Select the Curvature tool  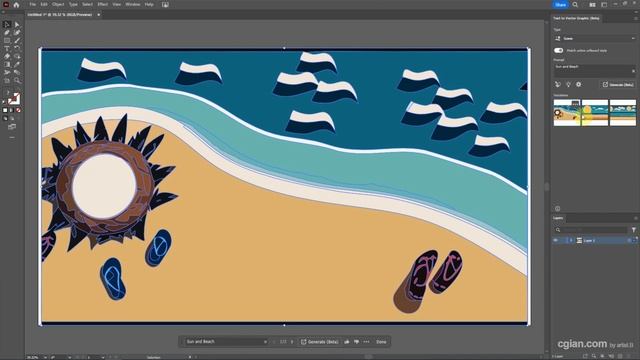coord(17,33)
